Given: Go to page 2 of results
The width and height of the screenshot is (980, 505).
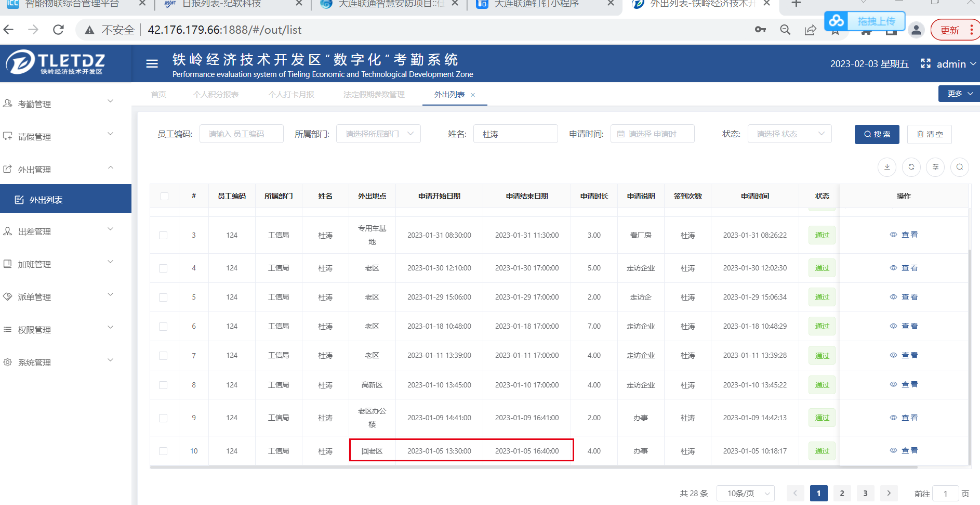Looking at the screenshot, I should coord(842,493).
